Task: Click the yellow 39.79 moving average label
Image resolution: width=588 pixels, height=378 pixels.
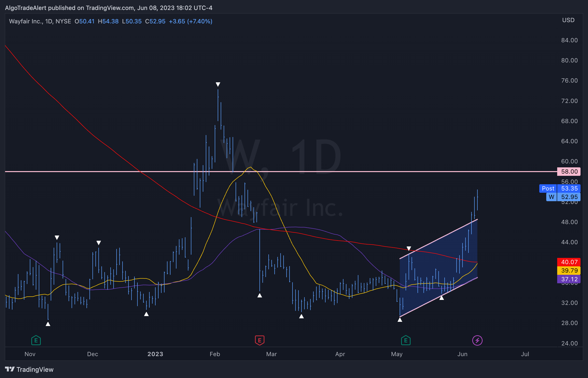Action: (569, 270)
